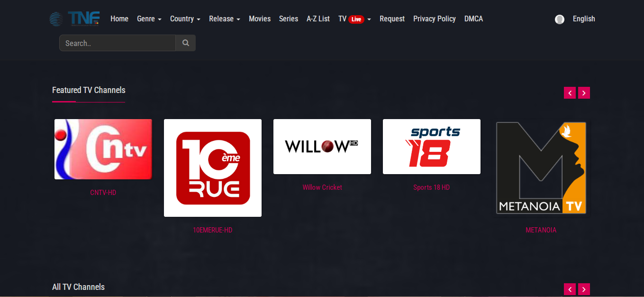Open the Series section
644x297 pixels.
click(x=289, y=19)
